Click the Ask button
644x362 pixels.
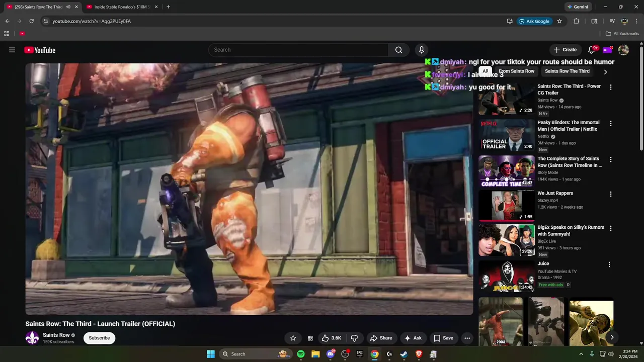(x=413, y=338)
